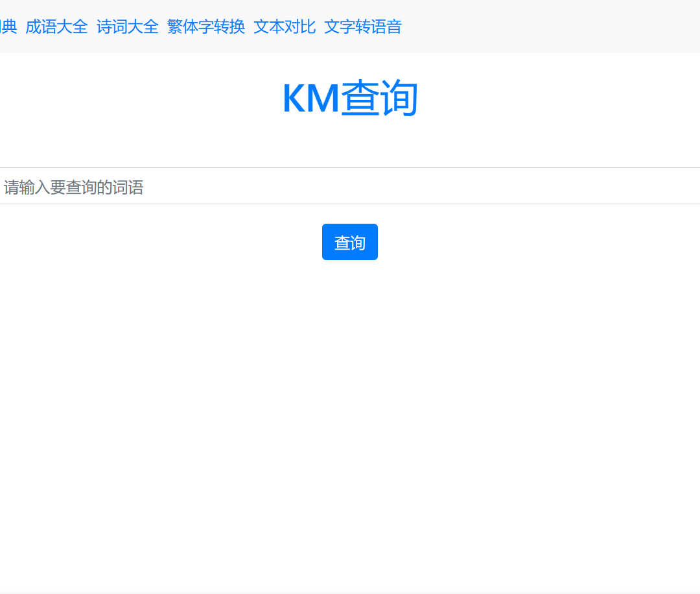Image resolution: width=700 pixels, height=594 pixels.
Task: Click the search bar placeholder text
Action: coord(75,186)
